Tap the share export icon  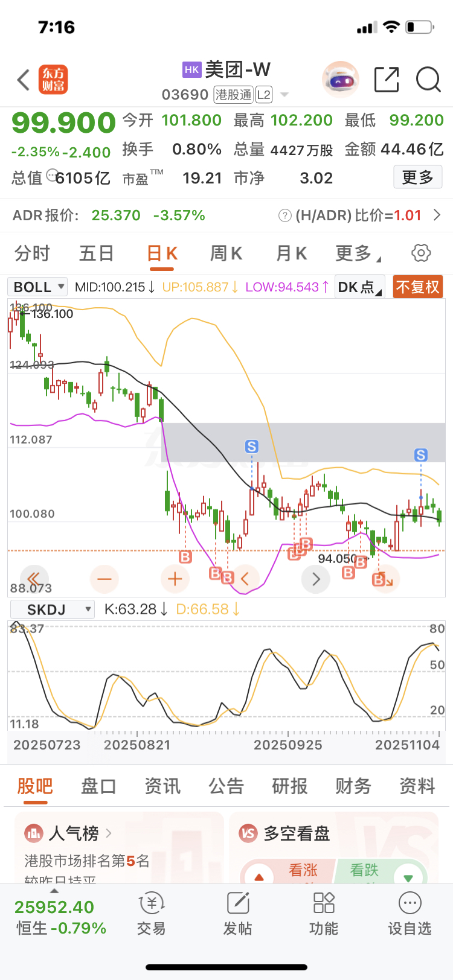[x=387, y=80]
